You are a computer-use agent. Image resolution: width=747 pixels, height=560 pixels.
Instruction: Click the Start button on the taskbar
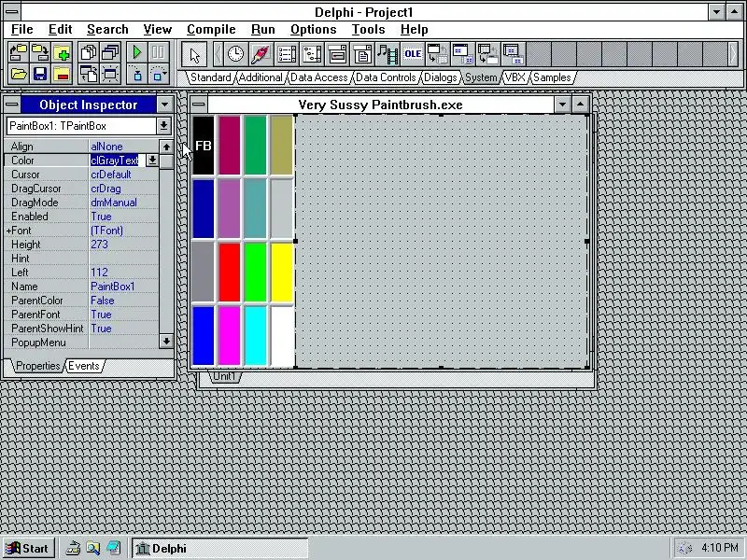click(x=28, y=549)
